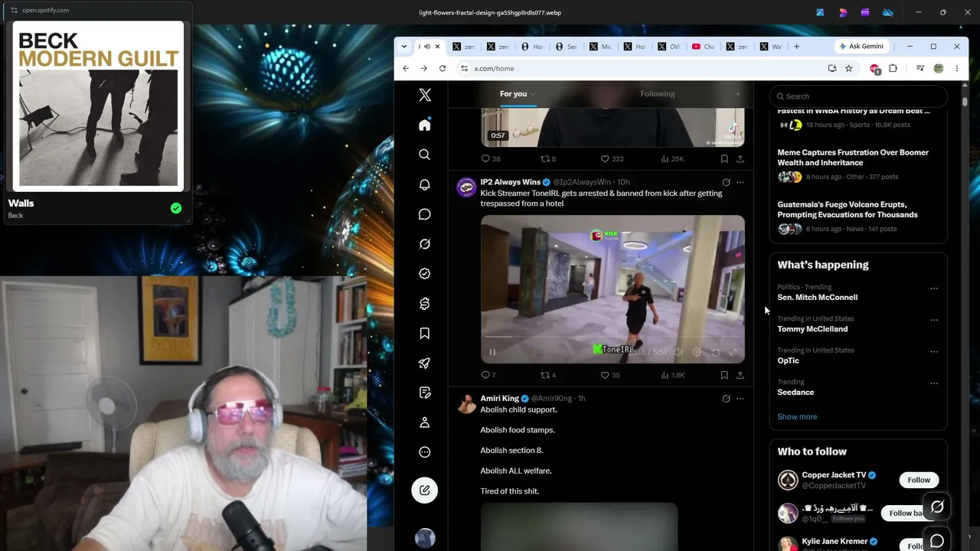Open the Guatemala's Fuego Volcano news story
This screenshot has width=980, height=551.
point(848,210)
